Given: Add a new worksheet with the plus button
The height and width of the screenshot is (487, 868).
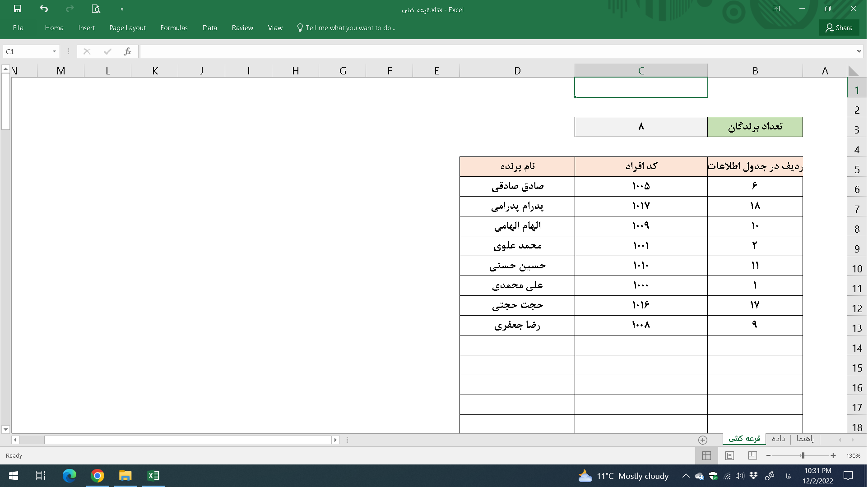Looking at the screenshot, I should click(702, 440).
